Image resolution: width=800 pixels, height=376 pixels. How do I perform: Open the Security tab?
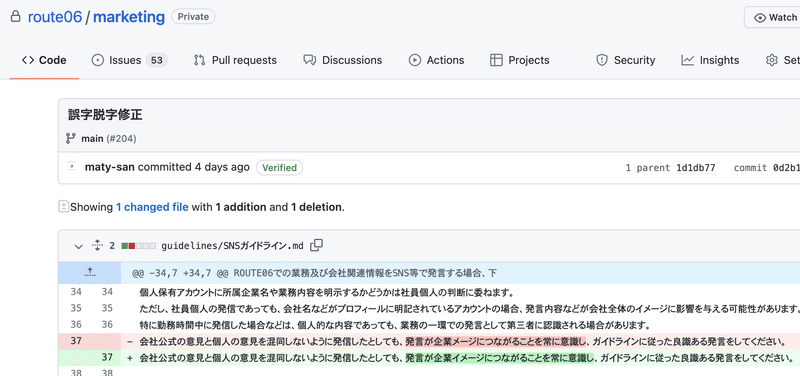click(626, 60)
